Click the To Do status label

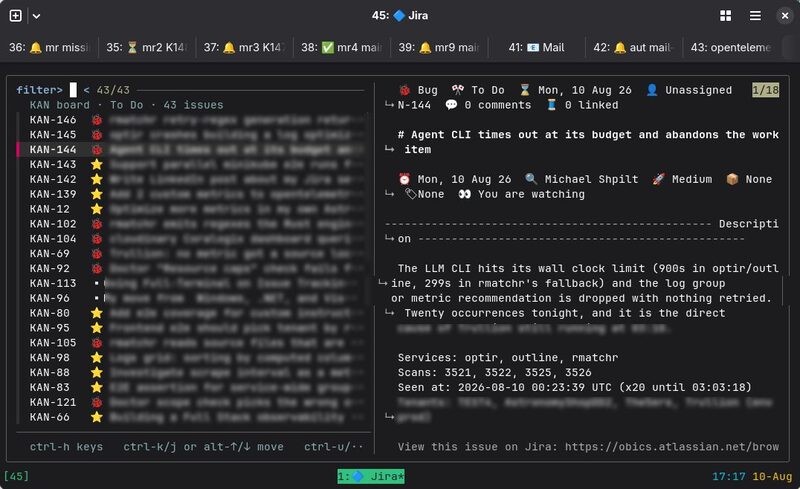tap(487, 90)
